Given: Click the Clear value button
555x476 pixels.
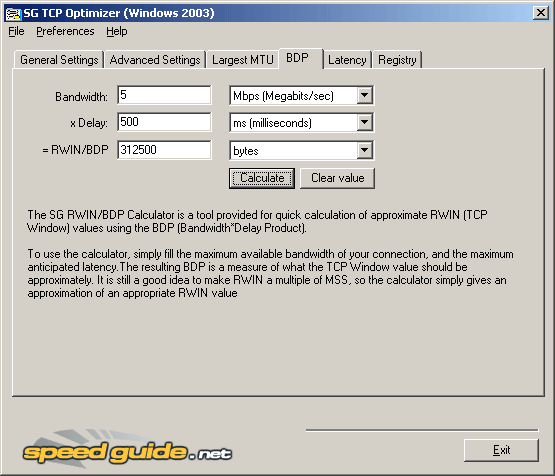Looking at the screenshot, I should pos(337,178).
